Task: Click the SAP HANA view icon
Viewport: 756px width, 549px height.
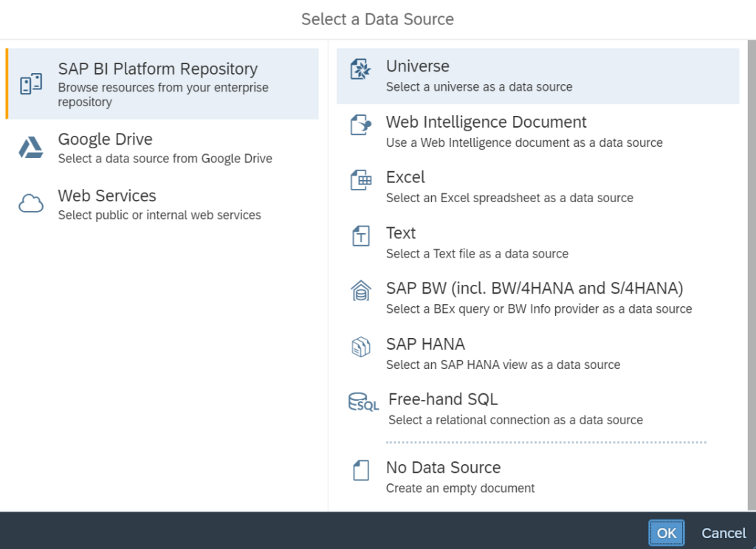Action: 360,347
